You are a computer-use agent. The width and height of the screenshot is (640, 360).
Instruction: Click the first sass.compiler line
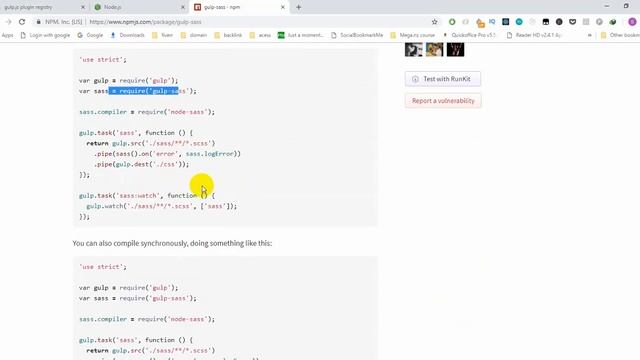[x=147, y=112]
